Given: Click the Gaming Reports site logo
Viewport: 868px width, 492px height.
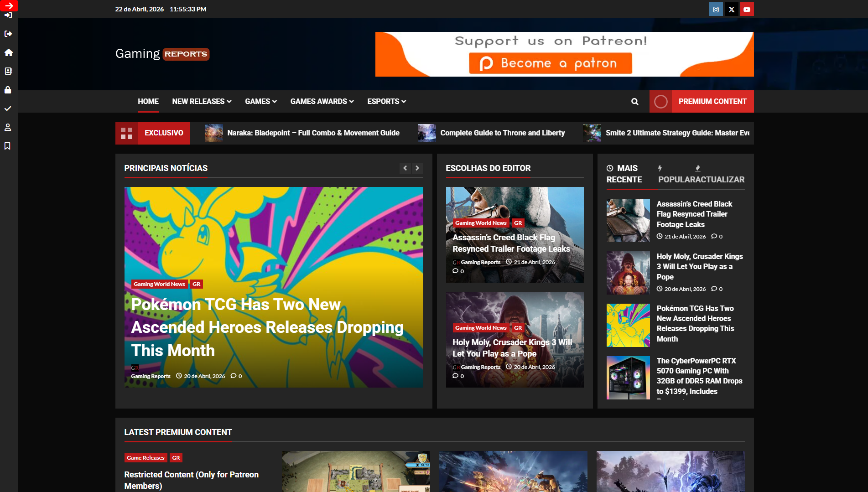Looking at the screenshot, I should 162,54.
